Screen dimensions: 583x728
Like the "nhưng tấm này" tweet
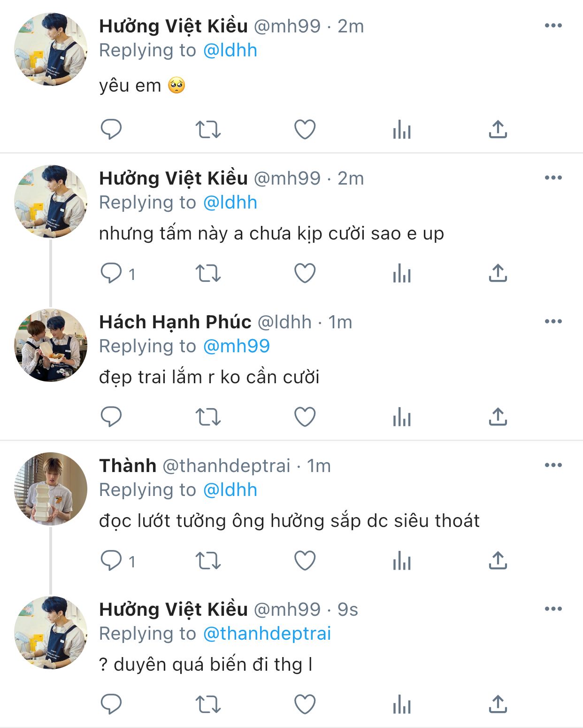click(305, 273)
